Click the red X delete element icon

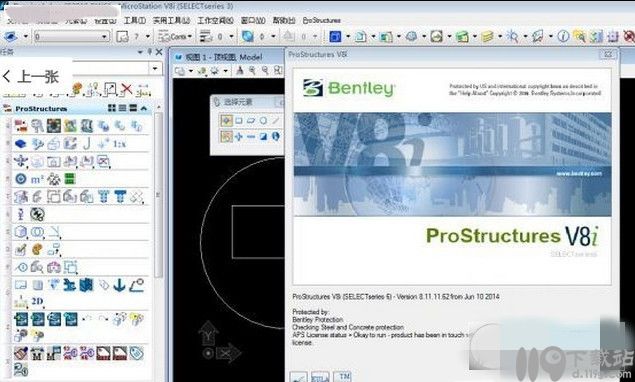127,88
